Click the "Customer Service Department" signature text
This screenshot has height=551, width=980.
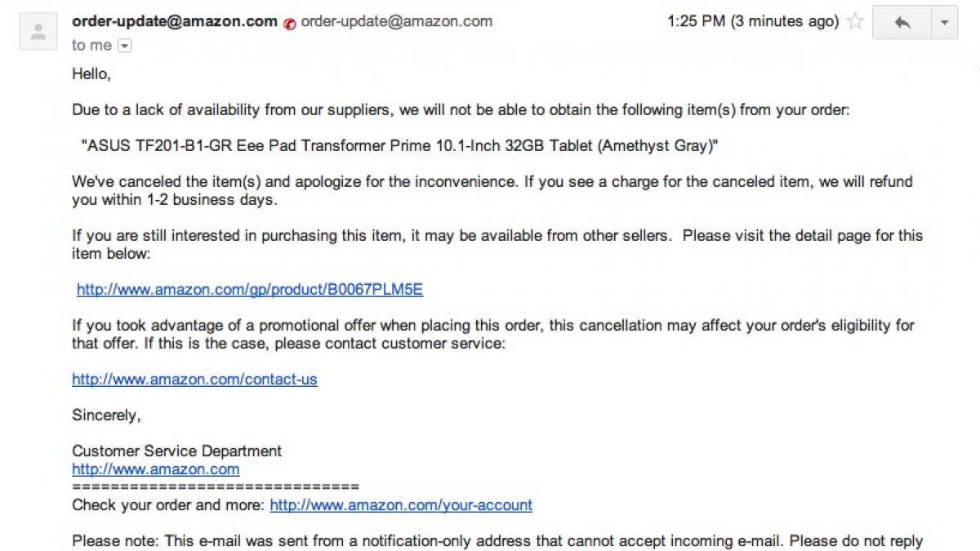[176, 451]
